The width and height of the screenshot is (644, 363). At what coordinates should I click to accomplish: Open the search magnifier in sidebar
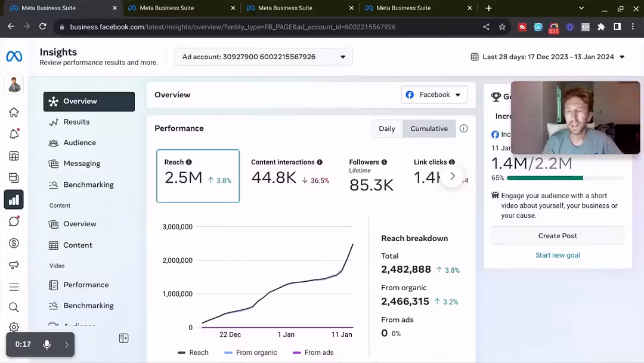[x=14, y=307]
